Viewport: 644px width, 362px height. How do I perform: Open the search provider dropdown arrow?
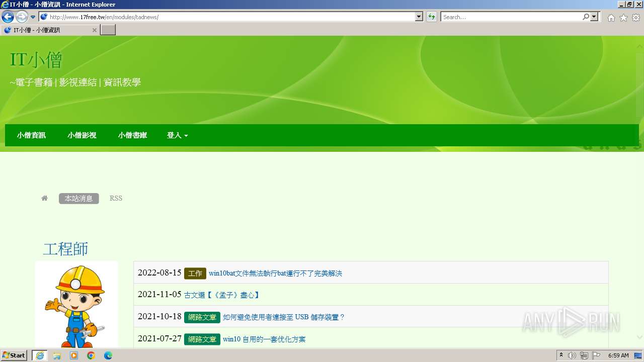[x=595, y=17]
